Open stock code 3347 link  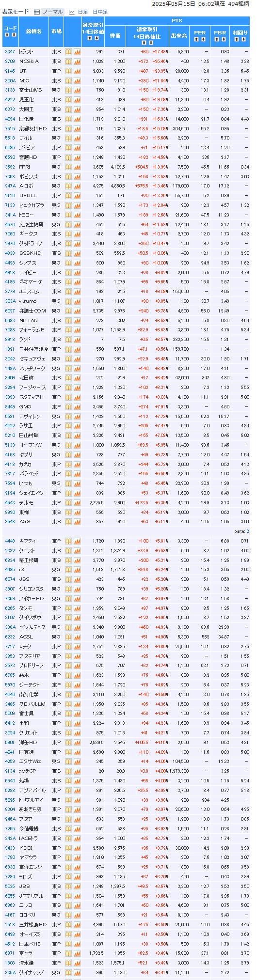coord(10,52)
